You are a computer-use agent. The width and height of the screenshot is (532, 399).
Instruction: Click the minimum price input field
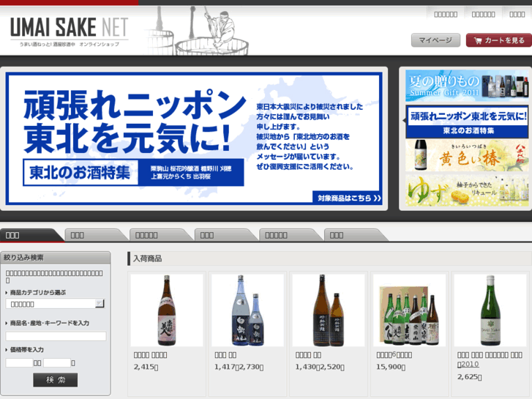[19, 362]
